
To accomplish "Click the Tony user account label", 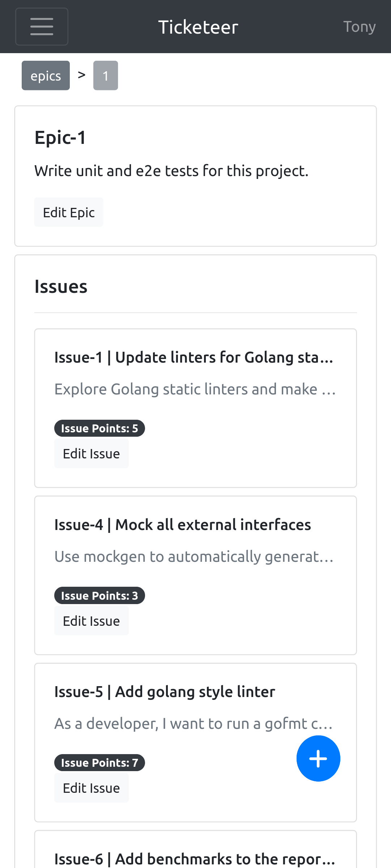I will click(x=360, y=26).
